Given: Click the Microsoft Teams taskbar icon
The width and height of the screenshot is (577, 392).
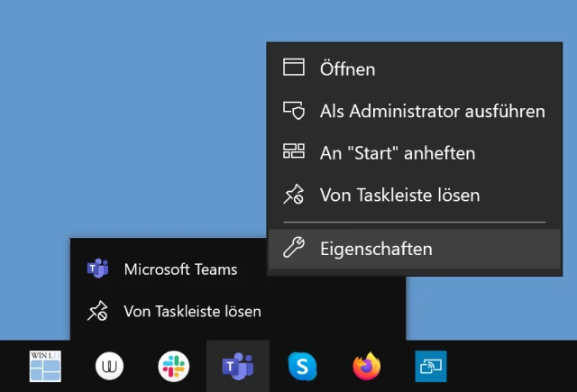Looking at the screenshot, I should pos(238,366).
